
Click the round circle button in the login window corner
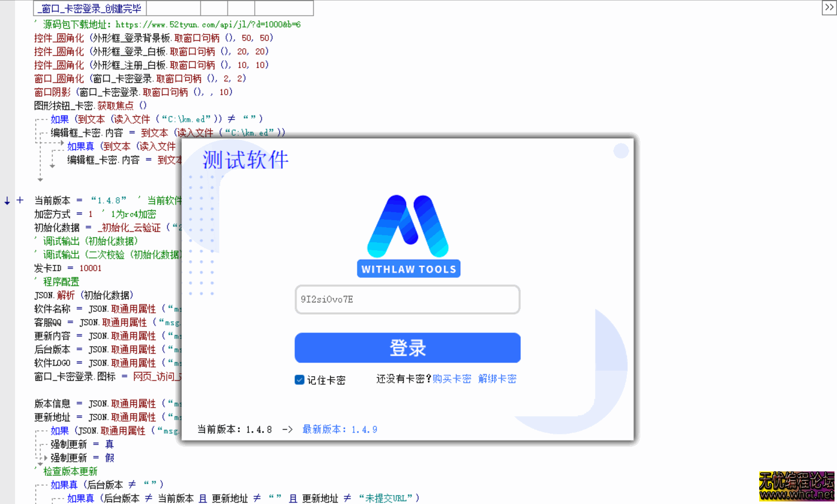point(621,150)
